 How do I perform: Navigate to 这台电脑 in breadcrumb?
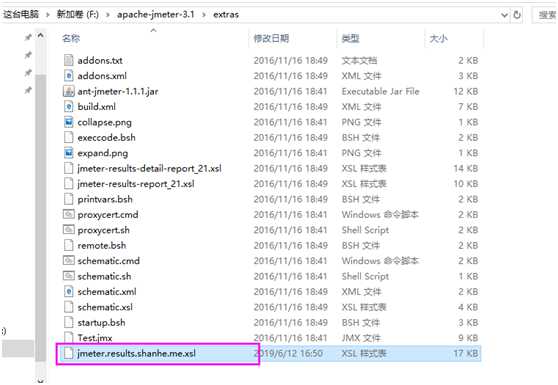21,15
